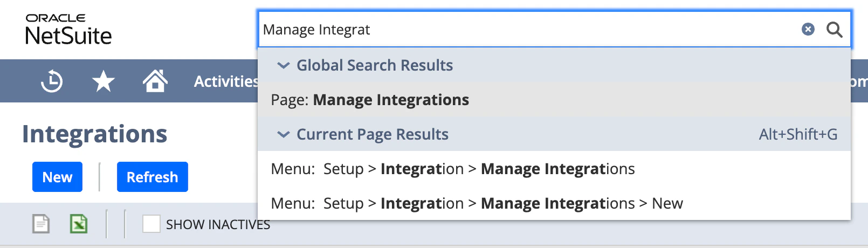Choose Manage Integrations > New menu result
This screenshot has height=248, width=868.
click(x=554, y=203)
